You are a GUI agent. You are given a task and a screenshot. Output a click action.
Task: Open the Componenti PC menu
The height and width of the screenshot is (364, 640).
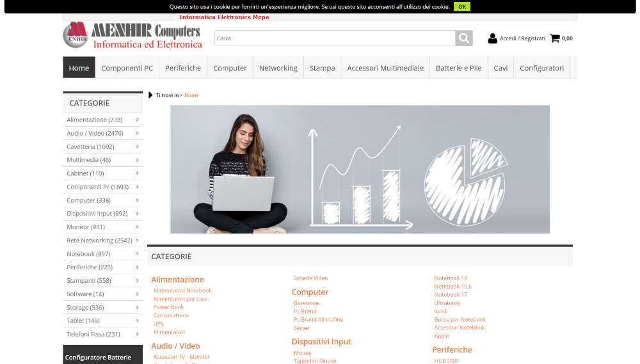(127, 68)
